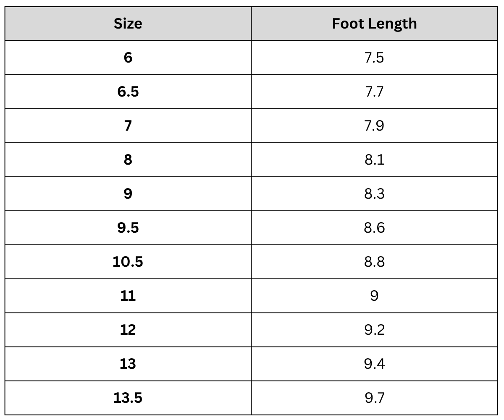This screenshot has width=504, height=420.
Task: Select the foot length 7.7 cell
Action: tap(374, 92)
